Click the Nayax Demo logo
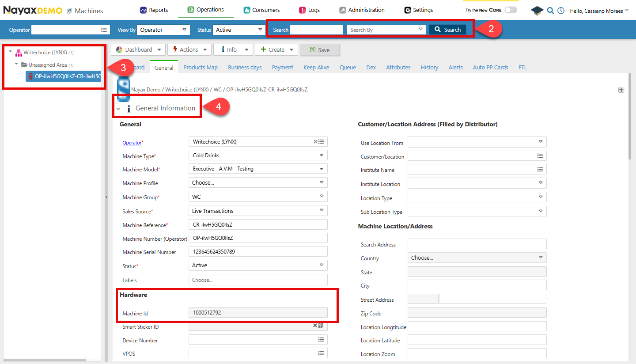 (x=33, y=10)
